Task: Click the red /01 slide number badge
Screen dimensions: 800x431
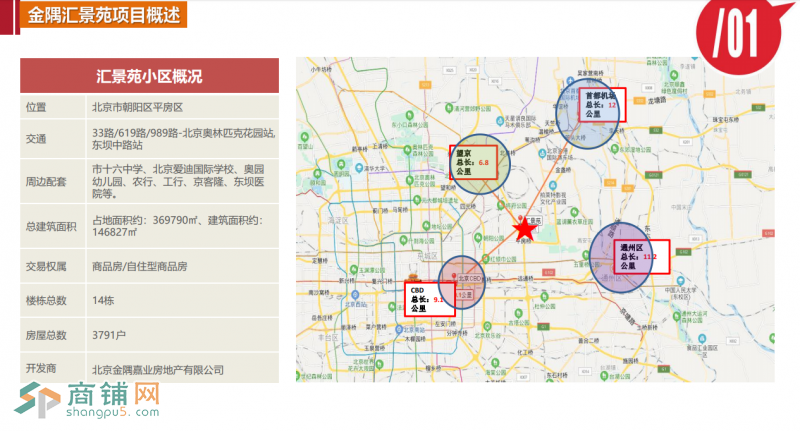Action: 739,35
